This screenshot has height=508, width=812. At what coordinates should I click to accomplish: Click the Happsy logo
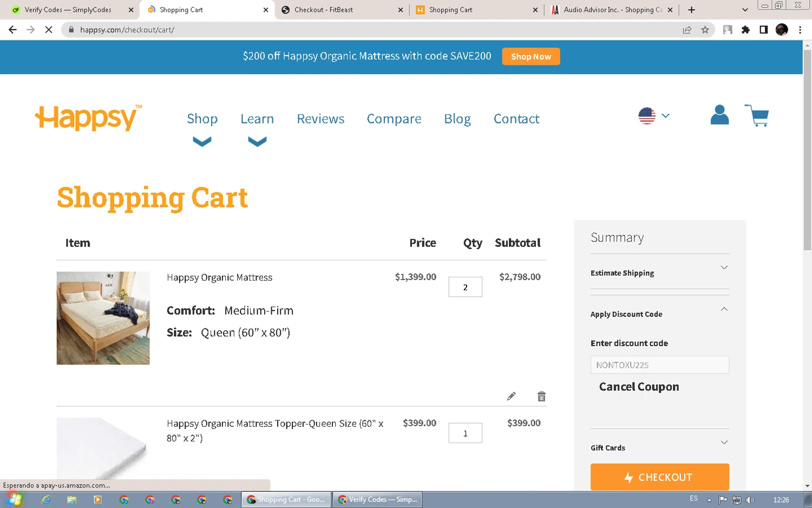tap(89, 117)
